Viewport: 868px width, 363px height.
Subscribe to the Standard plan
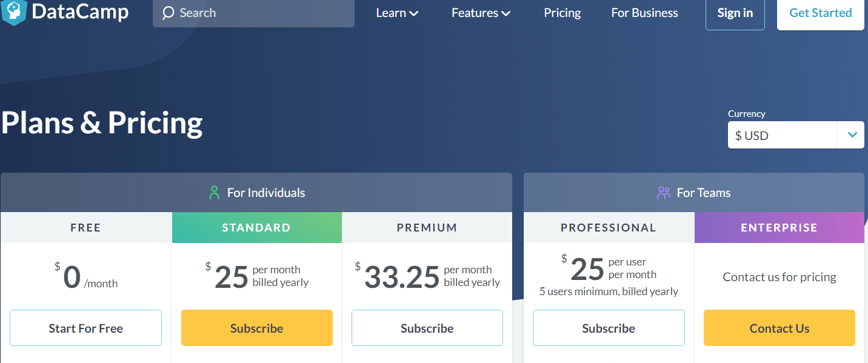[257, 328]
